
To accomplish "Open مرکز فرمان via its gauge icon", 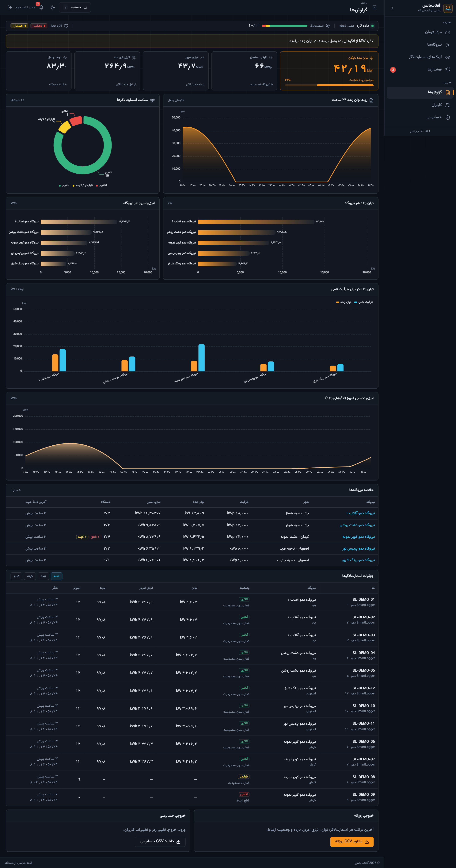I will pos(448,32).
